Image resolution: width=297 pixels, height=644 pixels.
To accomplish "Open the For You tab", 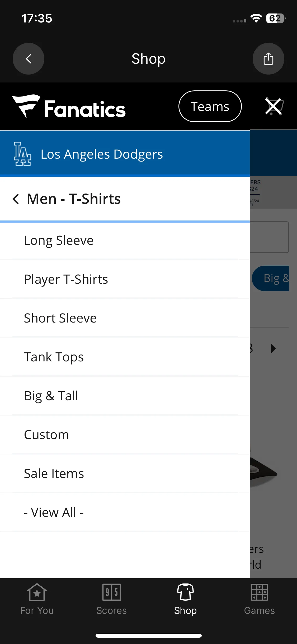I will (37, 599).
